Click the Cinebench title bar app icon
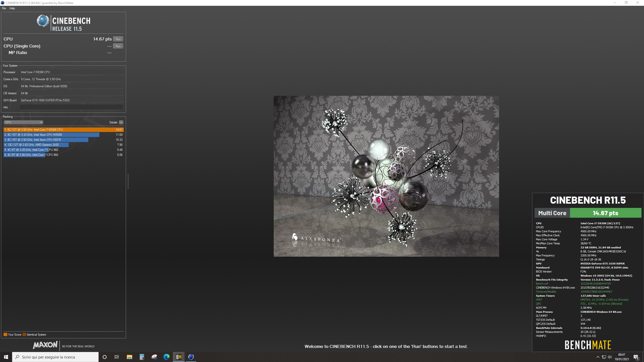 3,3
